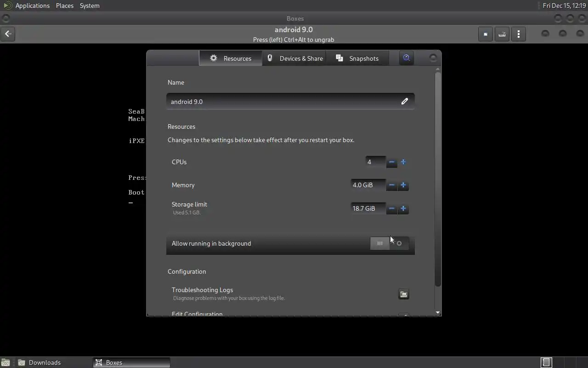Click the Snapshots tab icon
This screenshot has height=368, width=588.
pos(339,58)
